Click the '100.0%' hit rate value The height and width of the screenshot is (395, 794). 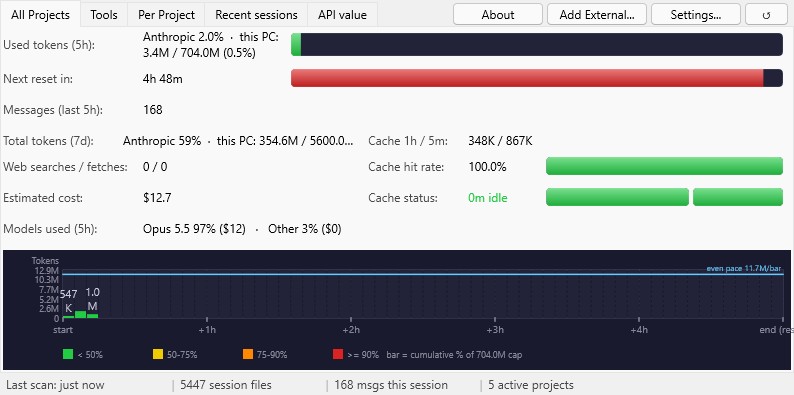(x=487, y=167)
